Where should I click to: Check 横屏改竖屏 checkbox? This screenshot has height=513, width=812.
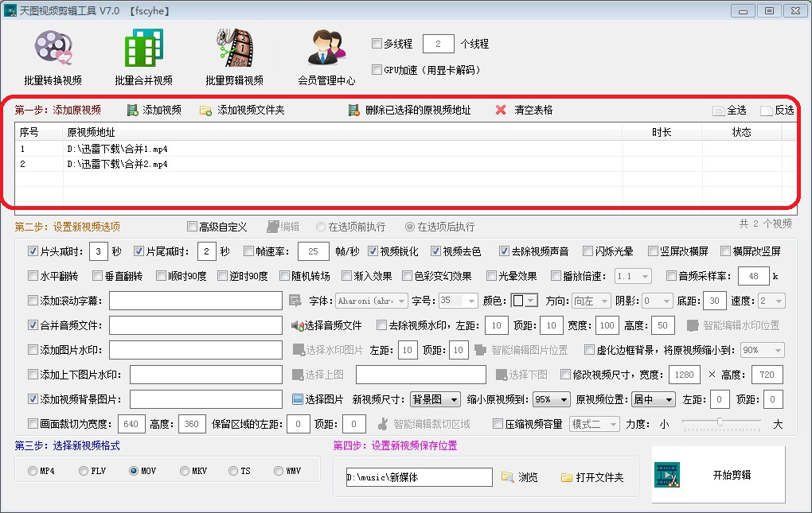pos(725,251)
